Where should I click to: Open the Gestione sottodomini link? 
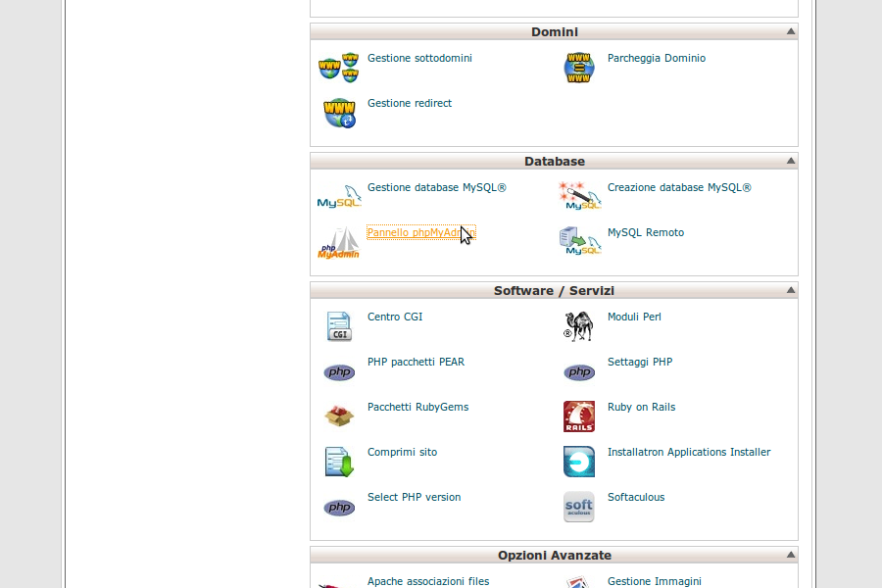pyautogui.click(x=419, y=58)
